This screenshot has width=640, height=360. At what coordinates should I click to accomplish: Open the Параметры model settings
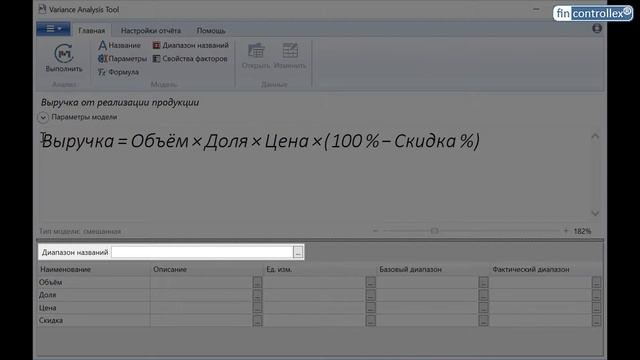pos(122,59)
